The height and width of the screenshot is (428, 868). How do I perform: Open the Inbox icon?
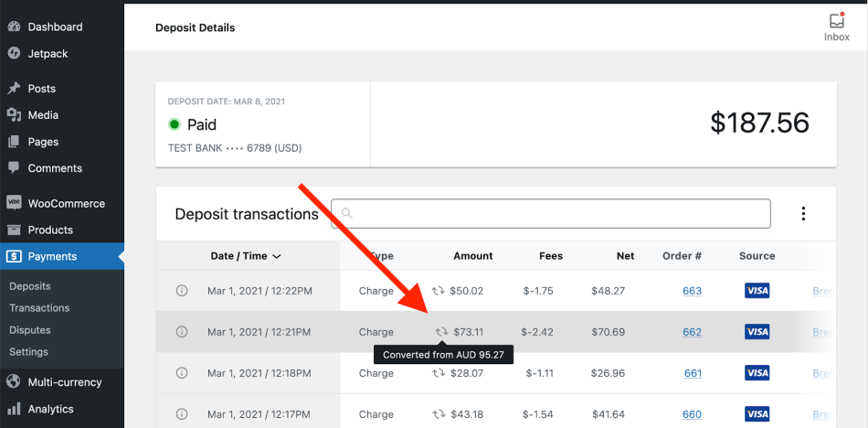(x=836, y=21)
